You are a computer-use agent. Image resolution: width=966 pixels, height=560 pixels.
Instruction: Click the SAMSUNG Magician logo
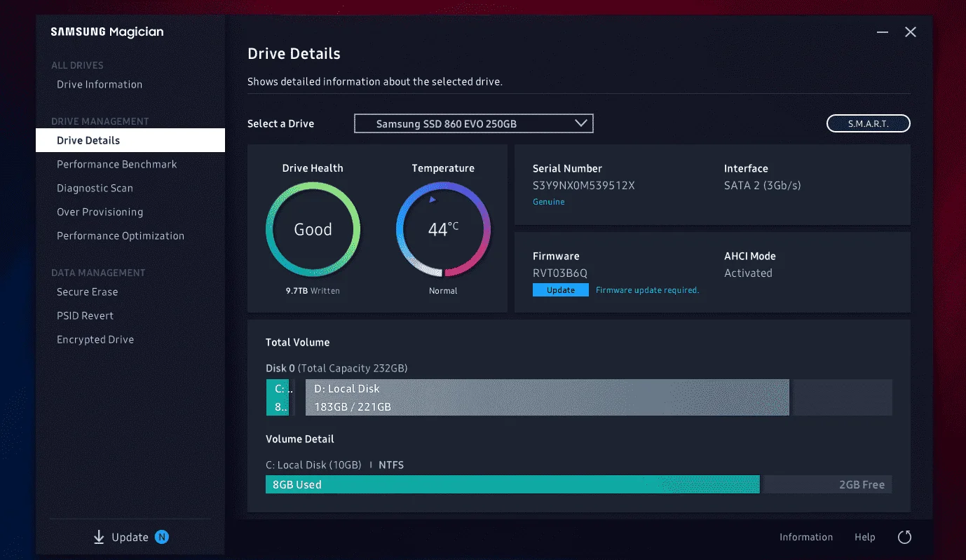pyautogui.click(x=107, y=32)
